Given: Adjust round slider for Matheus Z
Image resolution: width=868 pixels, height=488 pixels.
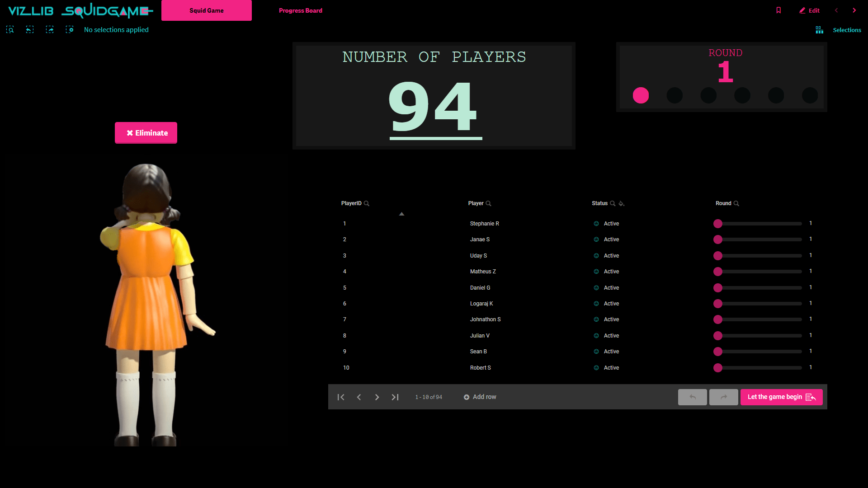Looking at the screenshot, I should pos(758,272).
